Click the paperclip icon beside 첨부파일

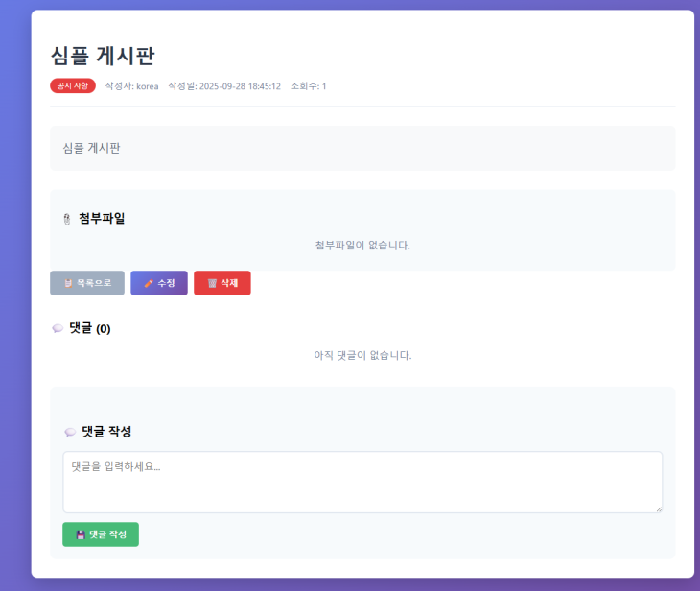pyautogui.click(x=66, y=219)
